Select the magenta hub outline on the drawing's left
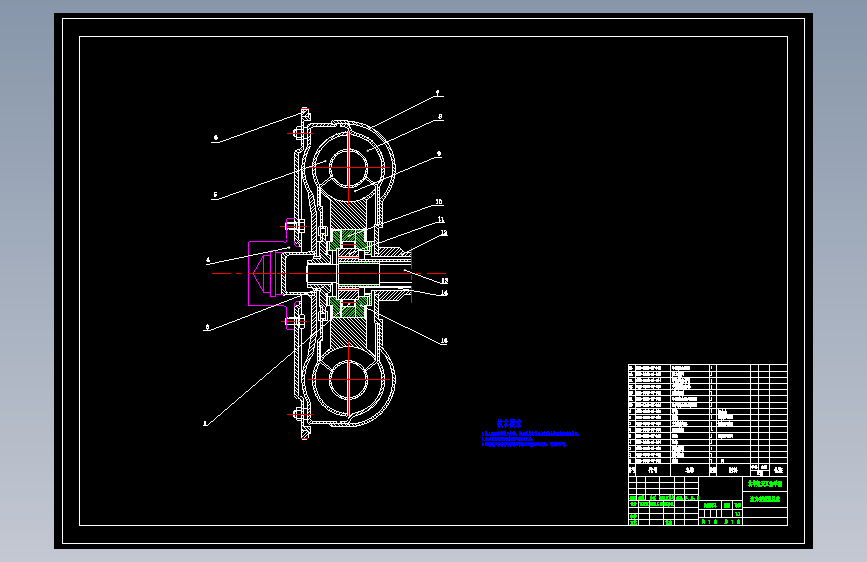Viewport: 867px width, 562px height. coord(274,273)
